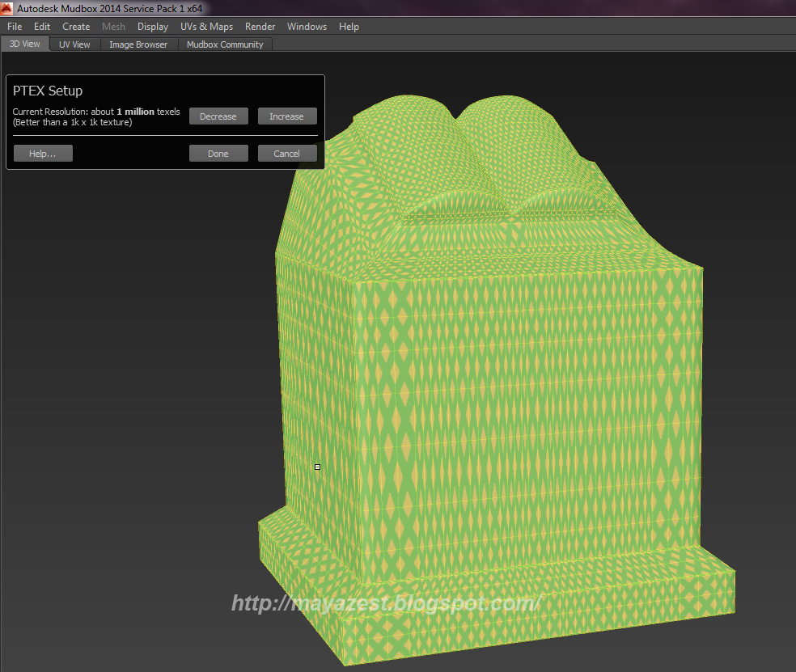This screenshot has width=796, height=672.
Task: Open the Edit menu
Action: [x=41, y=26]
